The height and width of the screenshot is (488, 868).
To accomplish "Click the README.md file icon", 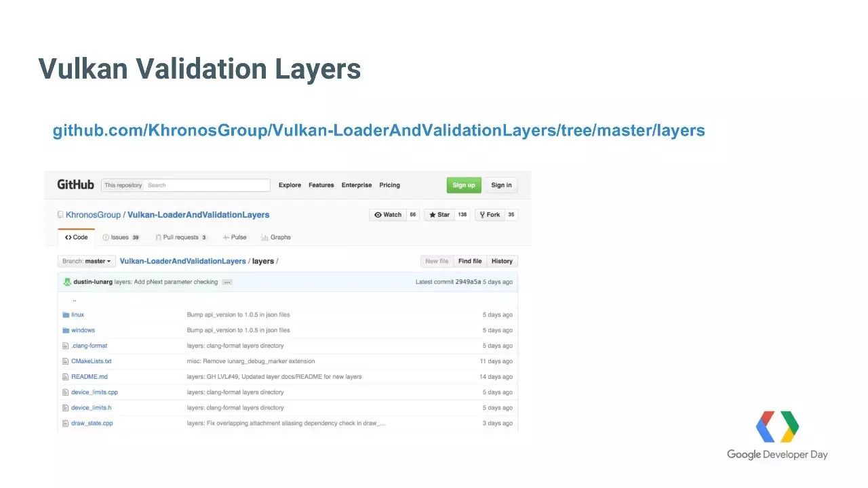I will click(x=66, y=377).
